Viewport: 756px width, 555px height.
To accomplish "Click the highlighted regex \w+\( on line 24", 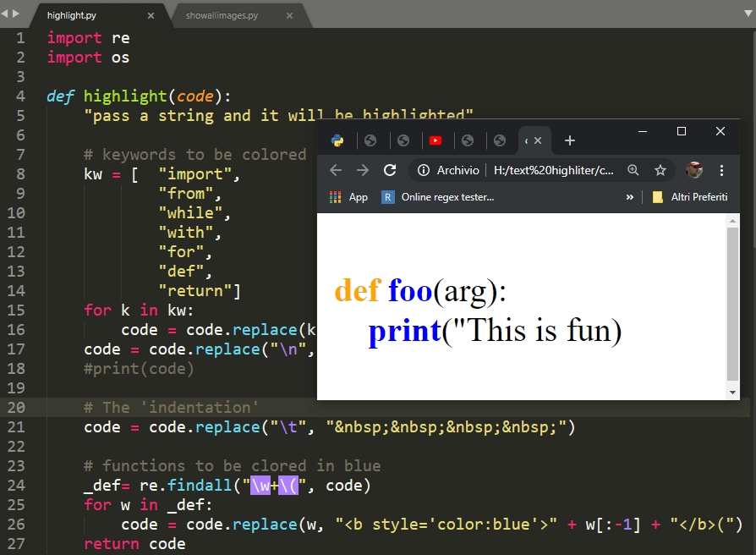I will [274, 486].
